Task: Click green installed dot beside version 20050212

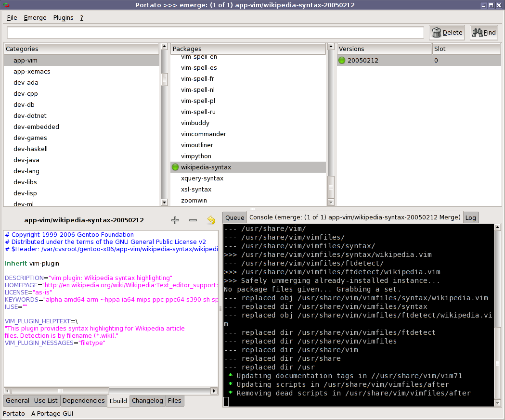Action: [342, 60]
